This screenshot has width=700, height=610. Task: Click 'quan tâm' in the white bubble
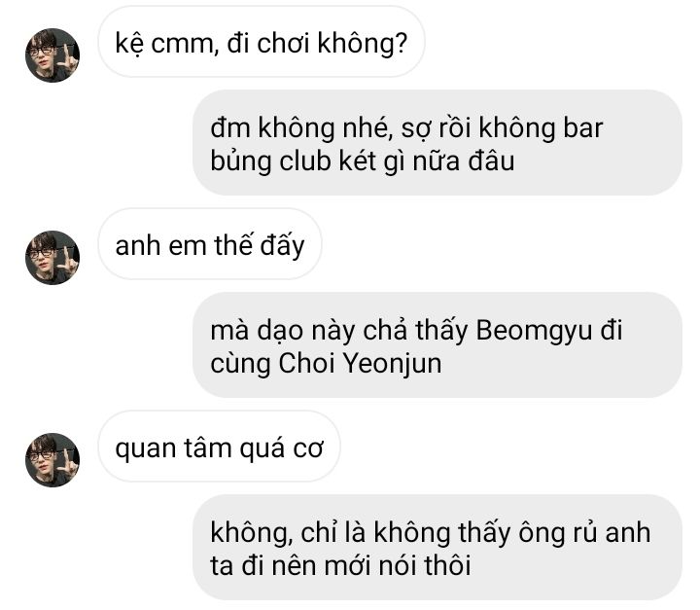(x=174, y=449)
